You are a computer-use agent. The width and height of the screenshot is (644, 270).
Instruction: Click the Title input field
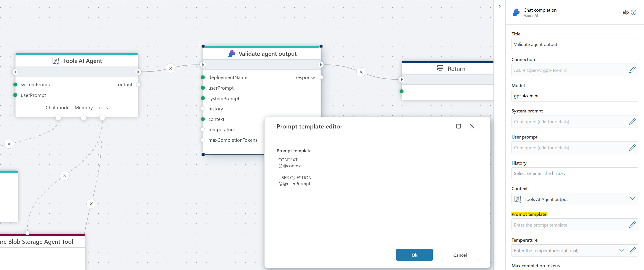coord(575,44)
